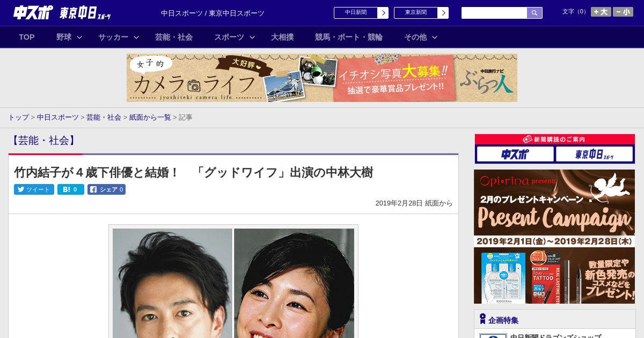Open the 東京新聞 site button
Image resolution: width=644 pixels, height=338 pixels.
pos(416,13)
